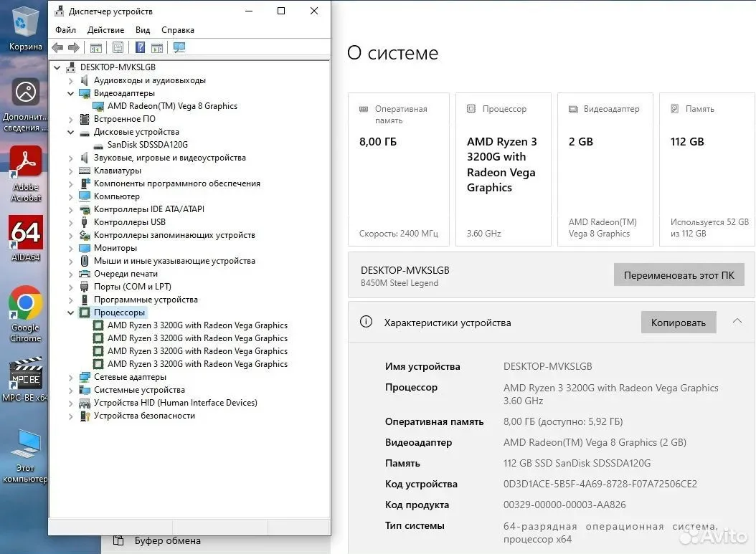Collapse the 'Видеоадаптеры' node

[71, 93]
